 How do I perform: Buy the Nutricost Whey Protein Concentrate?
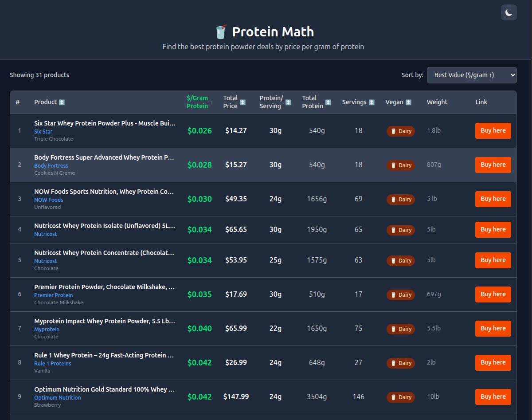493,260
